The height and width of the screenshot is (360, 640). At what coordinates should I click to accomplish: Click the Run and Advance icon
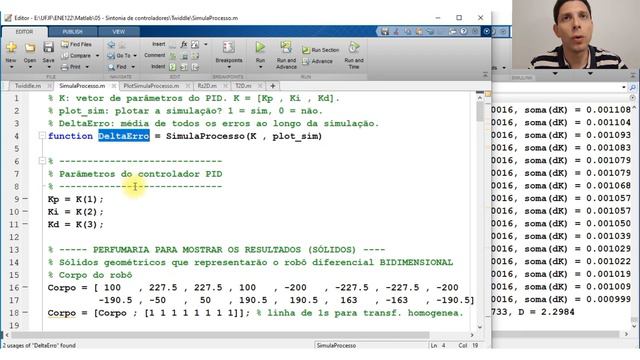pos(286,47)
